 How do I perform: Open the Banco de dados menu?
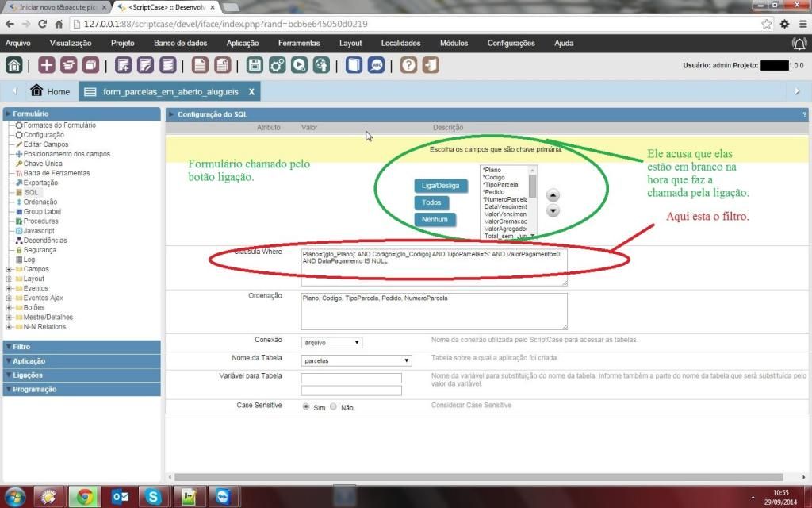[180, 43]
